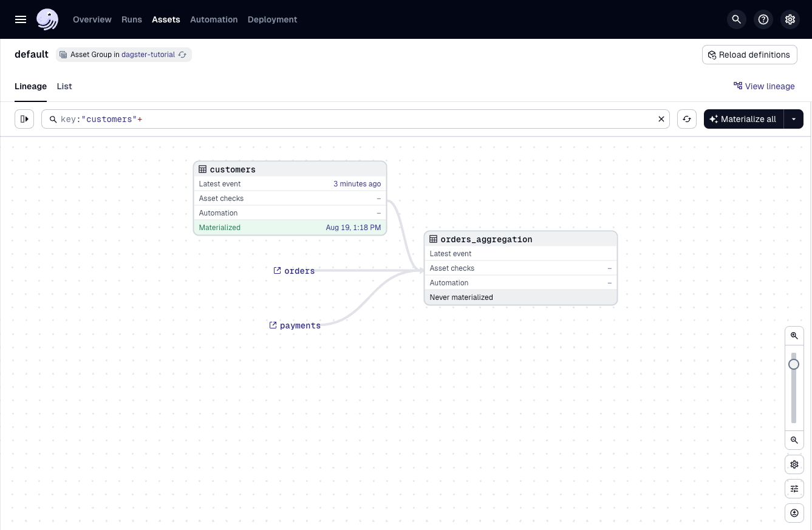Open the dagster-tutorial code location link
This screenshot has height=530, width=812.
148,55
